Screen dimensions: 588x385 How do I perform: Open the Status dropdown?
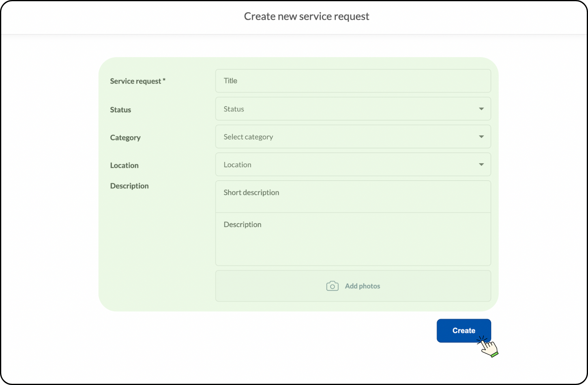click(353, 109)
